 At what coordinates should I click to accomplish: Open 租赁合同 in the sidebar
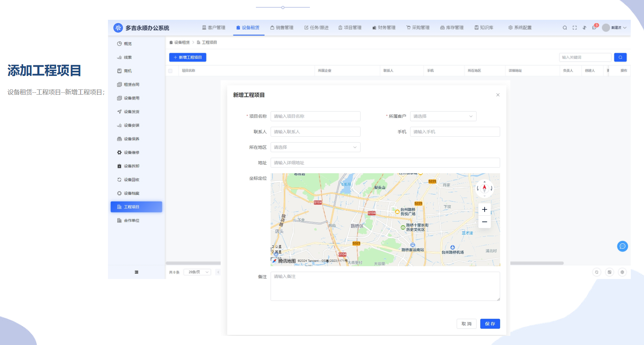[131, 85]
